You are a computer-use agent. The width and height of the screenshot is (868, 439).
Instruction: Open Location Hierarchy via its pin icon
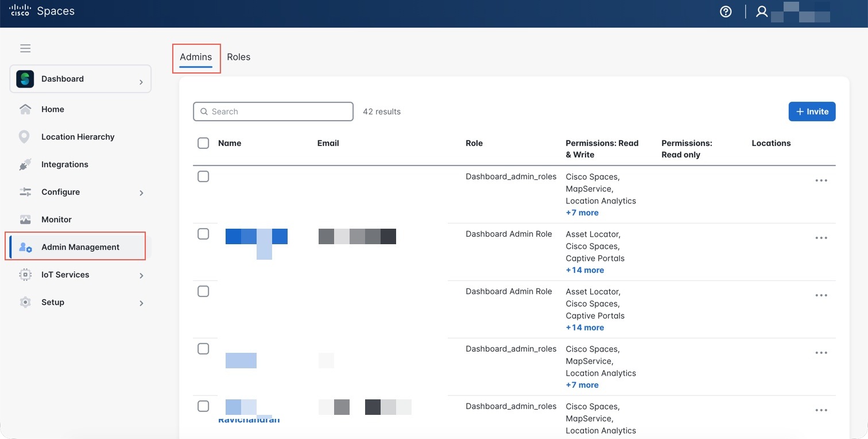(x=24, y=137)
